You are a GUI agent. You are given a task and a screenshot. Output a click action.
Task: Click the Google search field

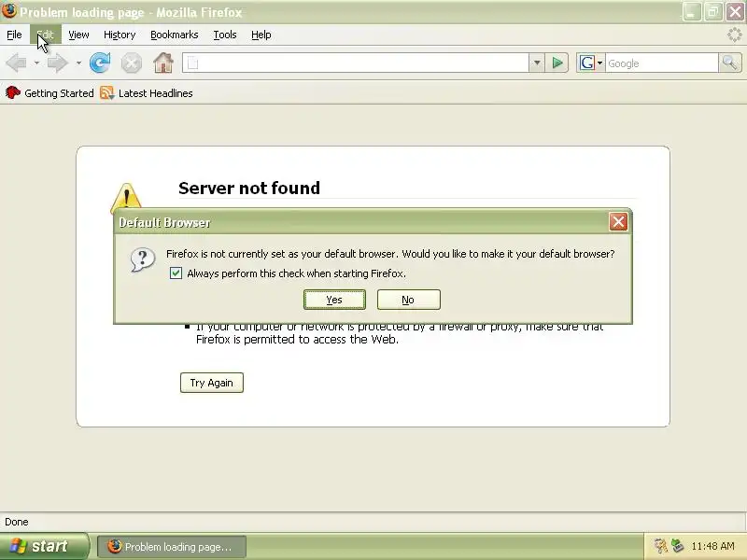click(x=662, y=63)
